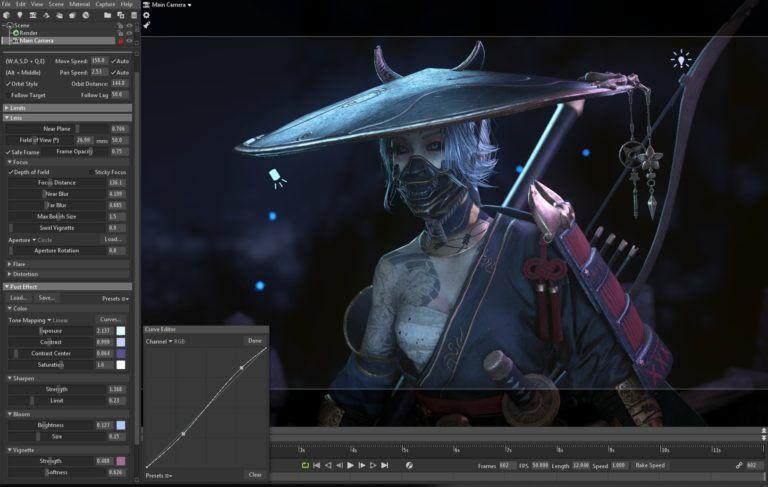This screenshot has height=487, width=768.
Task: Click Clear in Curve Editor
Action: pyautogui.click(x=255, y=474)
